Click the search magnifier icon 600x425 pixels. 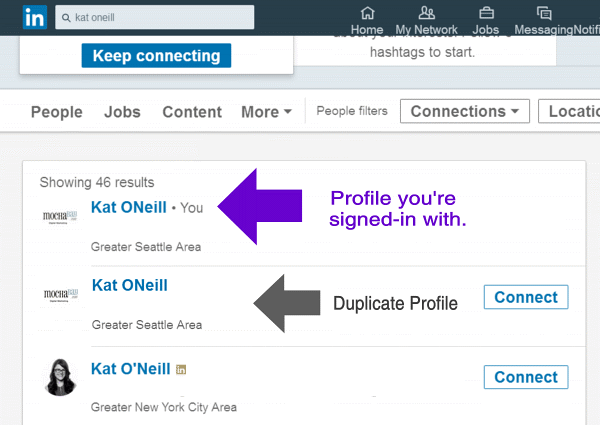[66, 18]
